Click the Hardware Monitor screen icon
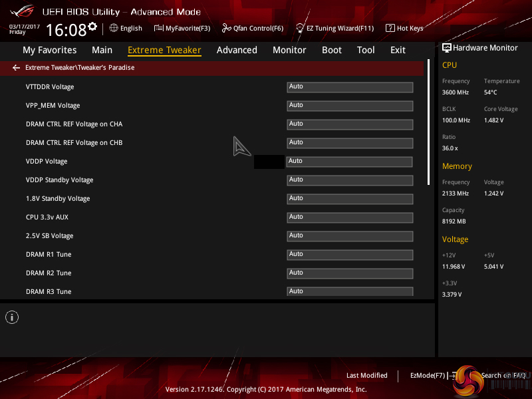 pyautogui.click(x=446, y=47)
